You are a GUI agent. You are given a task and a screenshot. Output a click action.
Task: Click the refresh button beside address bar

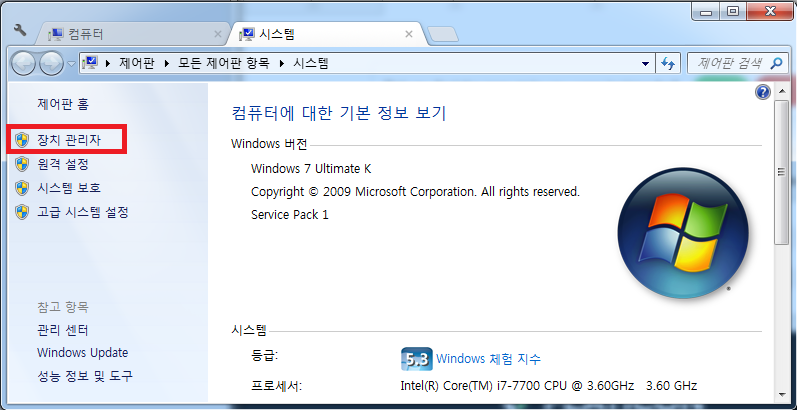click(668, 64)
